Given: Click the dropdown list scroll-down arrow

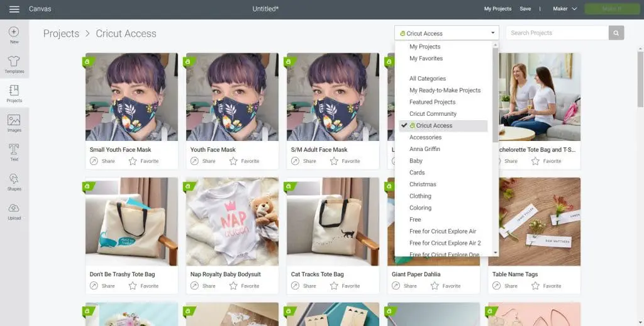Looking at the screenshot, I should pos(496,253).
